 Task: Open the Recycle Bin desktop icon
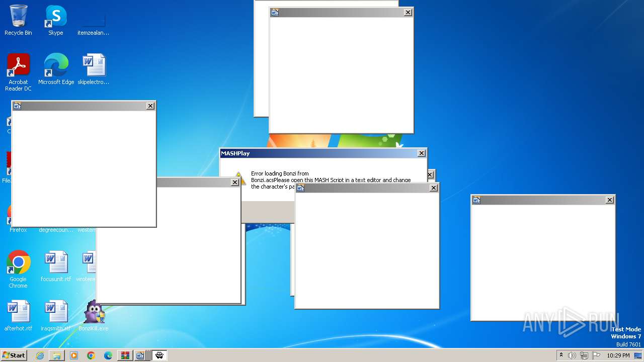click(18, 20)
